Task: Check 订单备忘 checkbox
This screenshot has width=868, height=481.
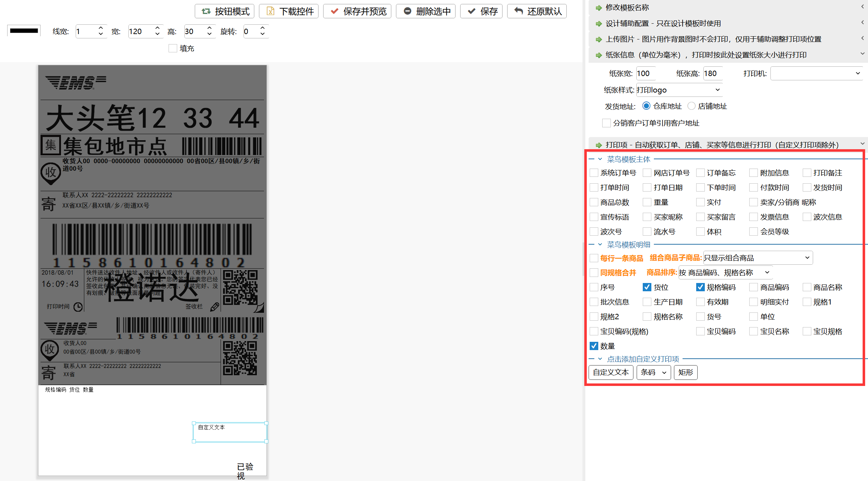Action: pyautogui.click(x=700, y=173)
